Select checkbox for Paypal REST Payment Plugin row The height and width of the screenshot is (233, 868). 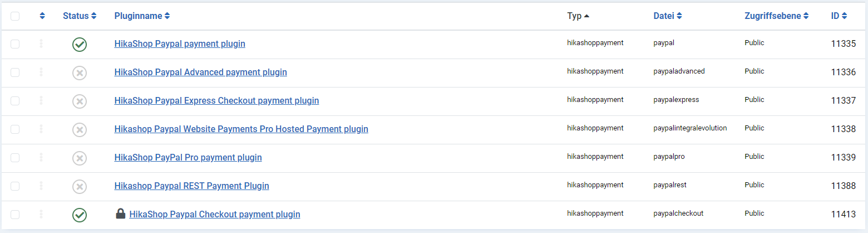(15, 186)
